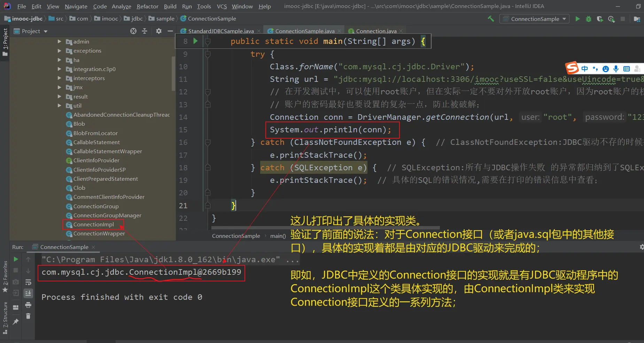The width and height of the screenshot is (644, 343).
Task: Clear console output with the trash icon
Action: click(x=28, y=316)
